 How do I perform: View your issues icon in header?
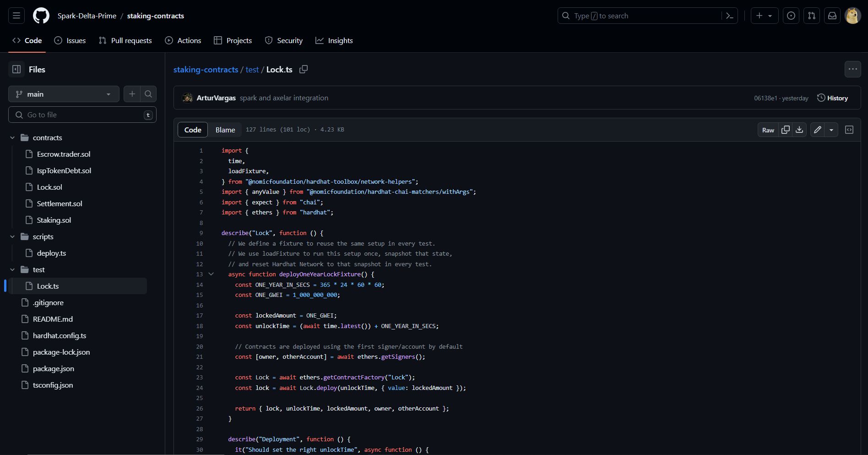click(791, 16)
